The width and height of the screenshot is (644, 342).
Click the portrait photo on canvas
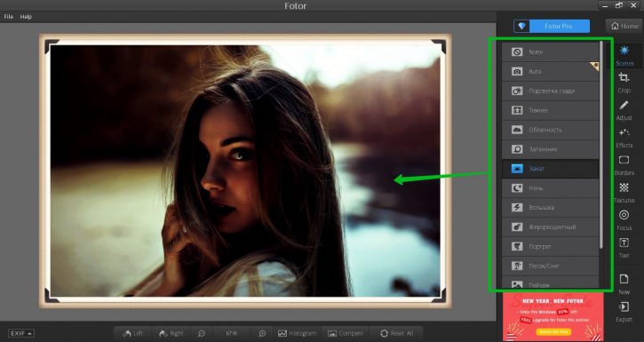[245, 171]
